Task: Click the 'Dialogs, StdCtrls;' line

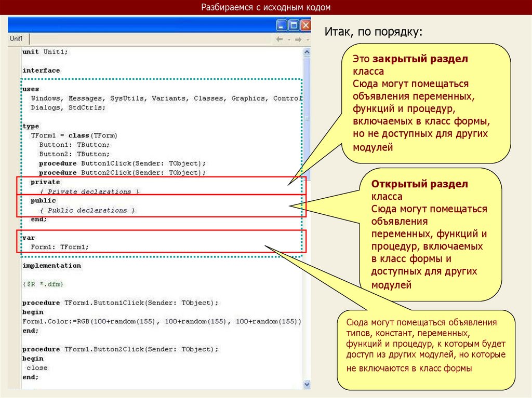Action: click(x=68, y=107)
